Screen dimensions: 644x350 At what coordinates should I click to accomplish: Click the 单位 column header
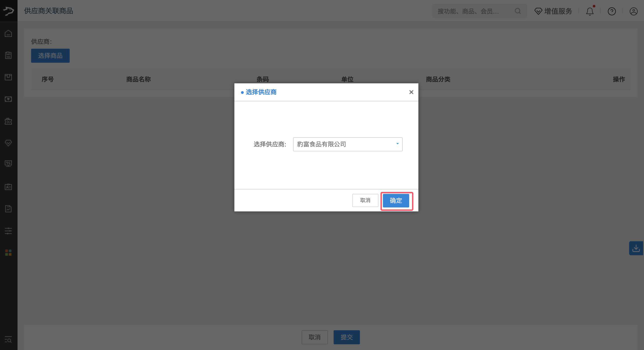[x=347, y=79]
